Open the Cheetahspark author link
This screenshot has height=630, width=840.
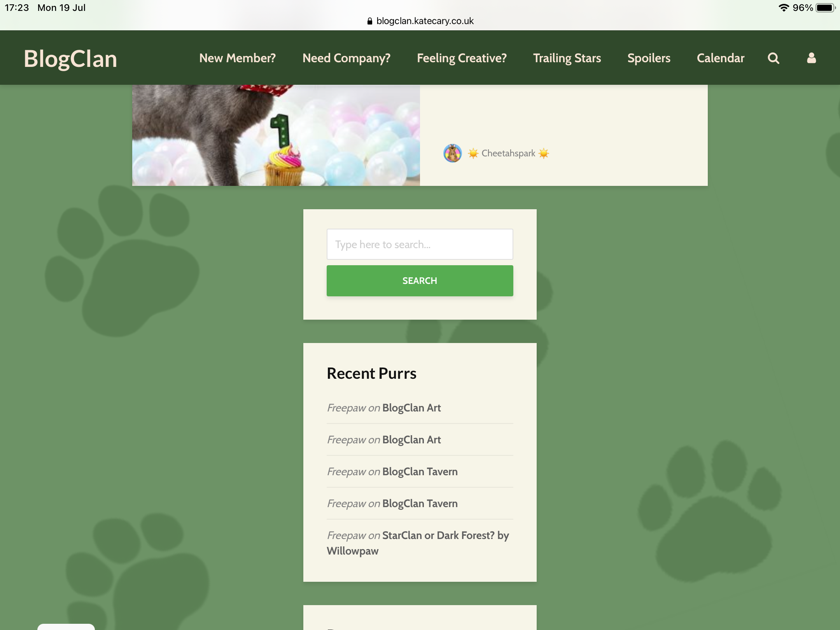point(508,153)
